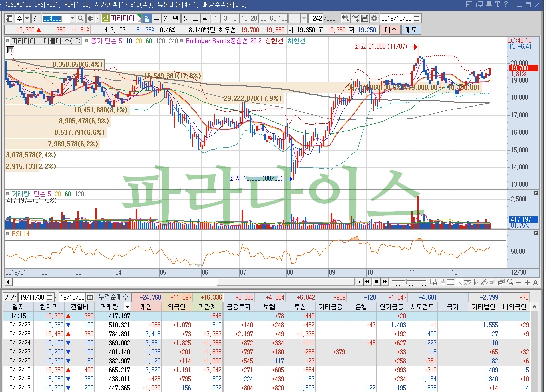
Task: Select the 120 interval button
Action: point(283,18)
